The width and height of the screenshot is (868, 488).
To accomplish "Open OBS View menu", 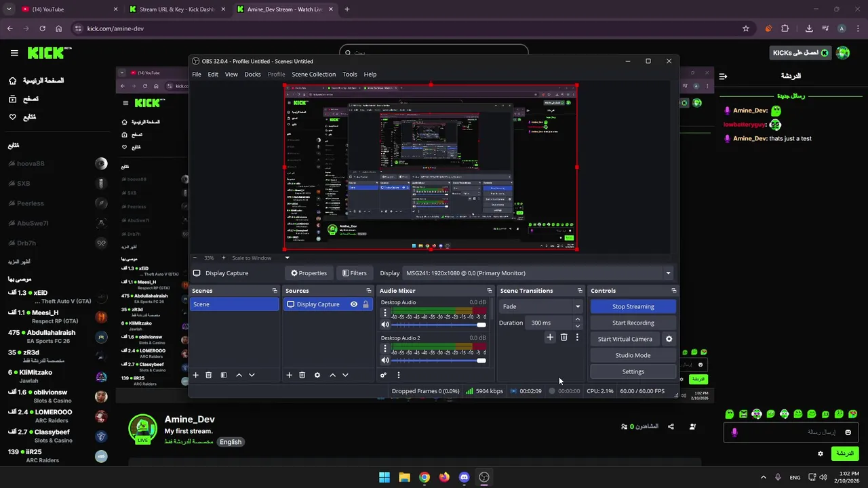I will click(x=231, y=75).
